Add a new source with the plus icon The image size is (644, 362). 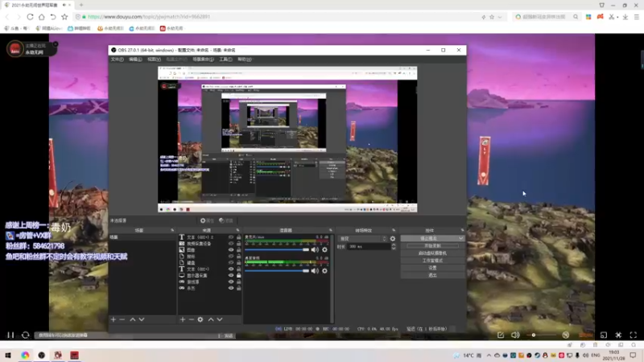tap(183, 319)
